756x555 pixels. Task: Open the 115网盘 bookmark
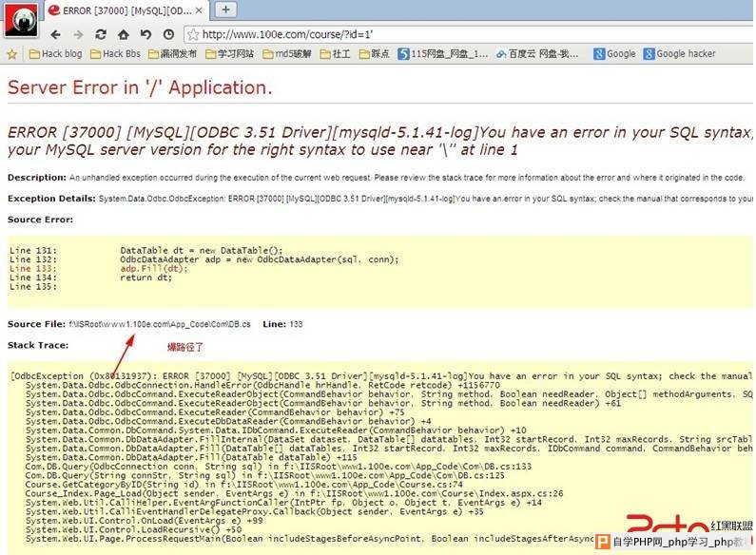[442, 54]
